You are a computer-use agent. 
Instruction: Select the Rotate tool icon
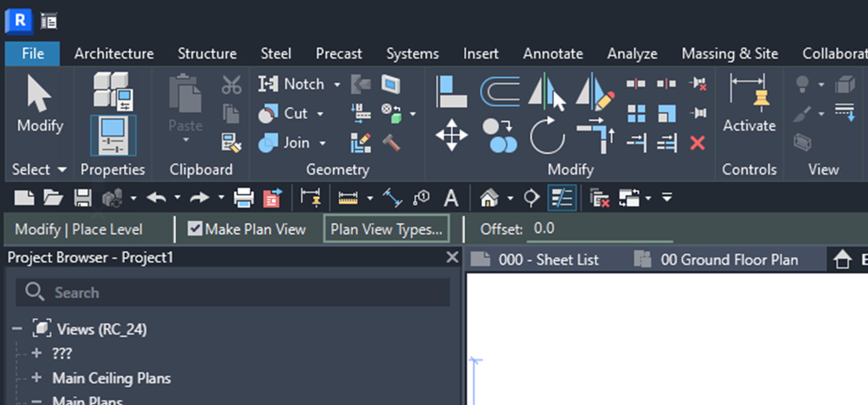(547, 136)
